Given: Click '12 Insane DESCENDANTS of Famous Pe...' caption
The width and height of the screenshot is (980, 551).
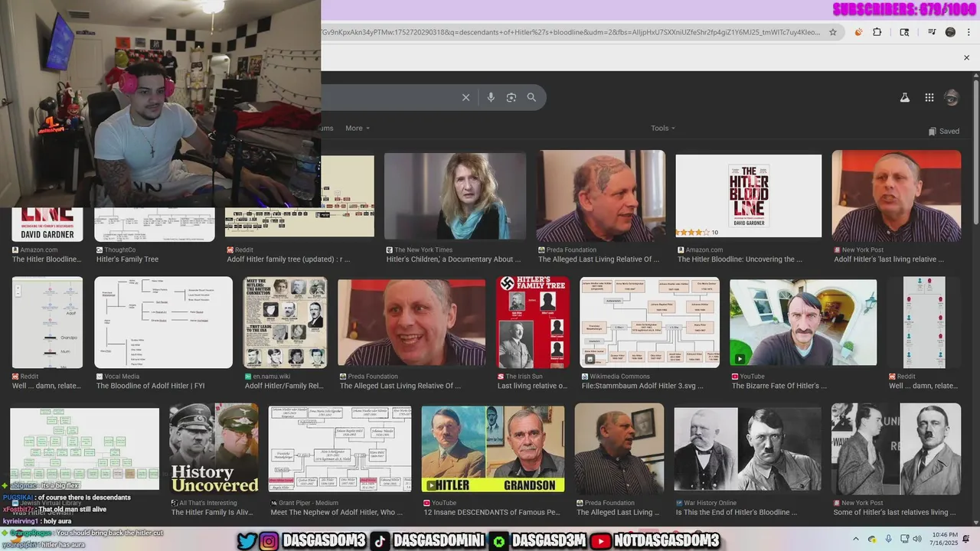Looking at the screenshot, I should (x=492, y=512).
